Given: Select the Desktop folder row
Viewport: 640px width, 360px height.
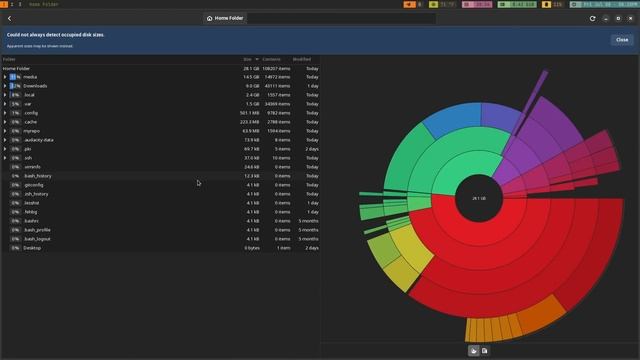Looking at the screenshot, I should pyautogui.click(x=160, y=247).
